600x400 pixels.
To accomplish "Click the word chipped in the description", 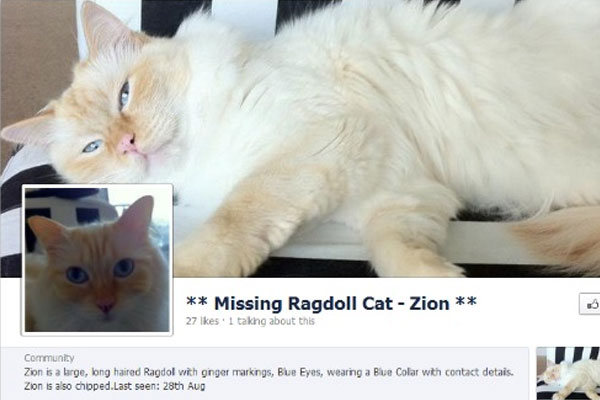I will [x=94, y=386].
